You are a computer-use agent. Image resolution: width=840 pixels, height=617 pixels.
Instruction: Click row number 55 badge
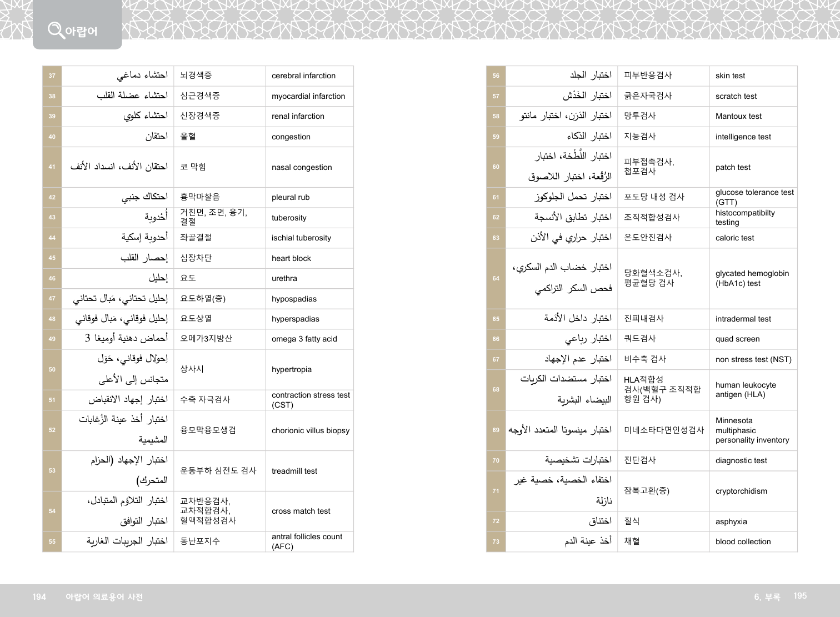[x=52, y=541]
